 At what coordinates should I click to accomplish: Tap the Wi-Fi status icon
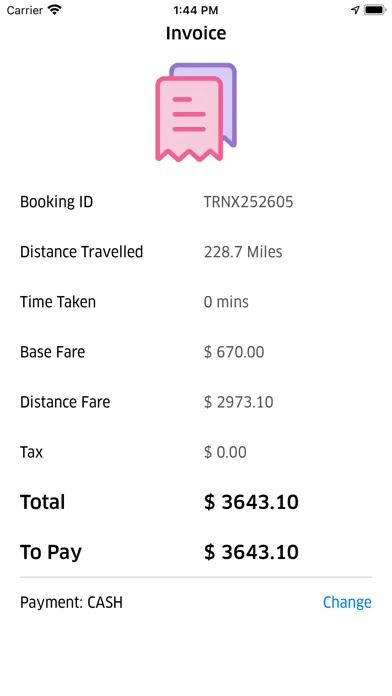pyautogui.click(x=55, y=10)
